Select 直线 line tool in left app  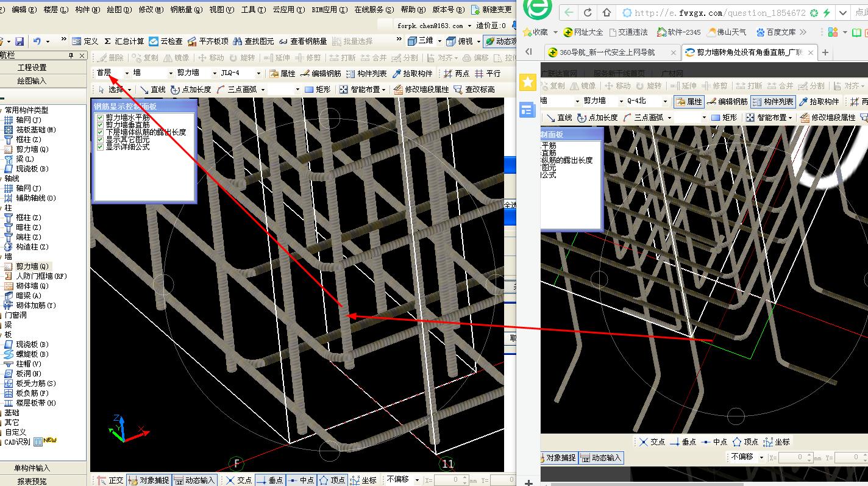click(152, 90)
